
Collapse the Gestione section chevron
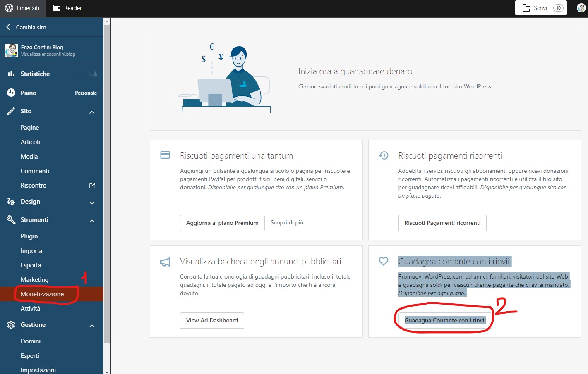coord(92,326)
